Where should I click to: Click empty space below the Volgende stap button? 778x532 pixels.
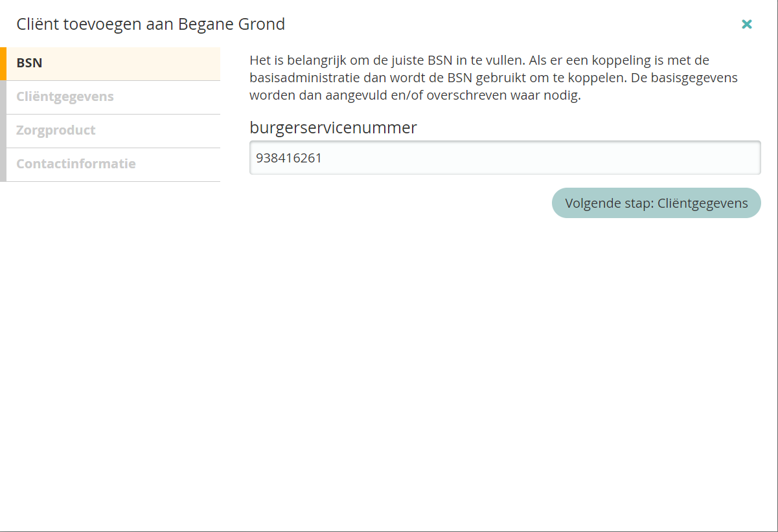656,291
